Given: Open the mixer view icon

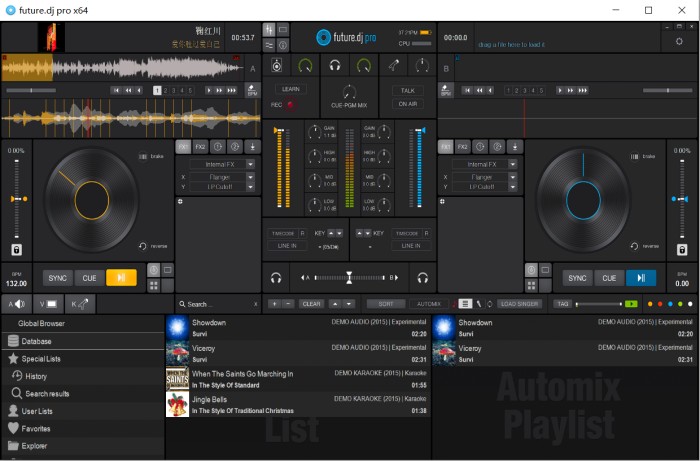Looking at the screenshot, I should point(269,30).
